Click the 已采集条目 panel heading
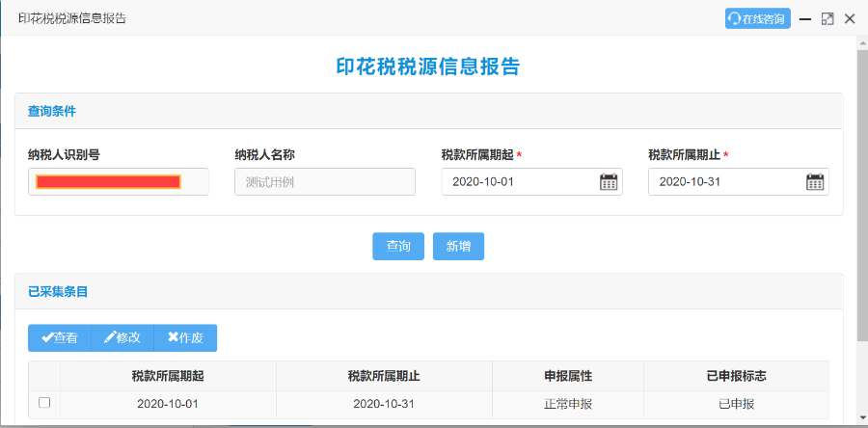Viewport: 868px width, 428px height. (x=58, y=291)
